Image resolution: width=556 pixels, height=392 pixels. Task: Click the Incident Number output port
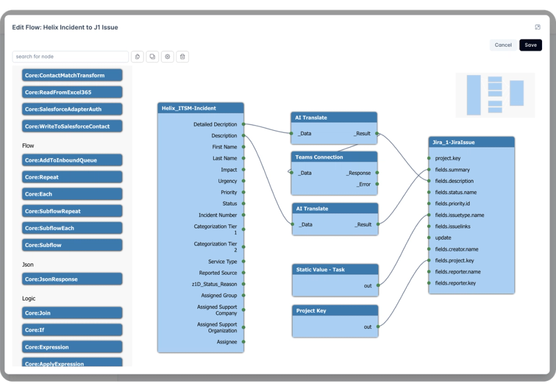coord(244,215)
